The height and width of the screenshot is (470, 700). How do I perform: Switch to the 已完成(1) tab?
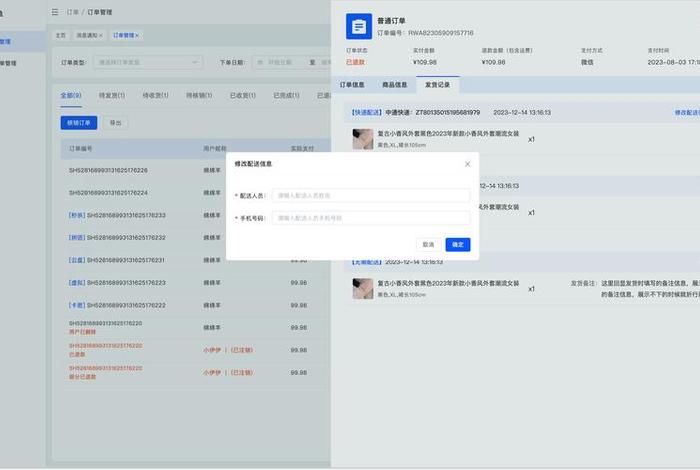point(287,96)
